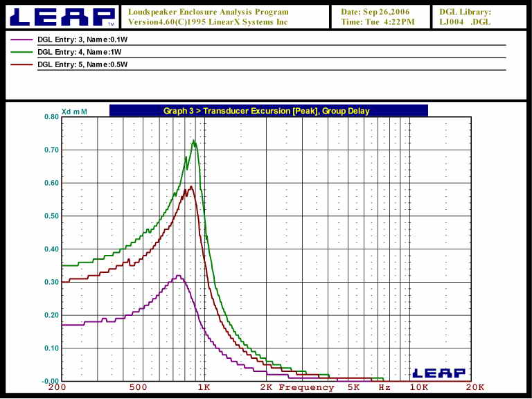The image size is (532, 399).
Task: Click the 0.40 y-axis value
Action: pyautogui.click(x=51, y=249)
